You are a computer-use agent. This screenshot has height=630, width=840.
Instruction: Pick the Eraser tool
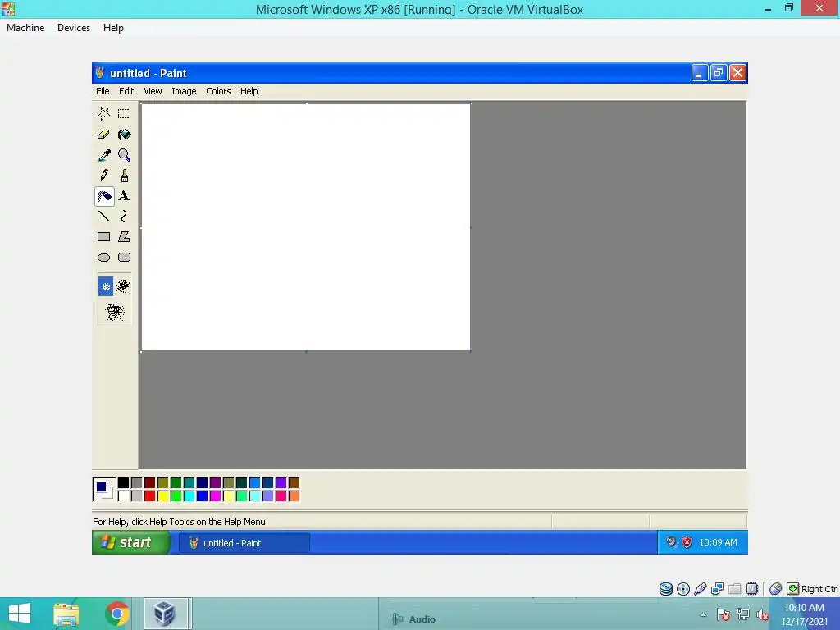point(104,135)
